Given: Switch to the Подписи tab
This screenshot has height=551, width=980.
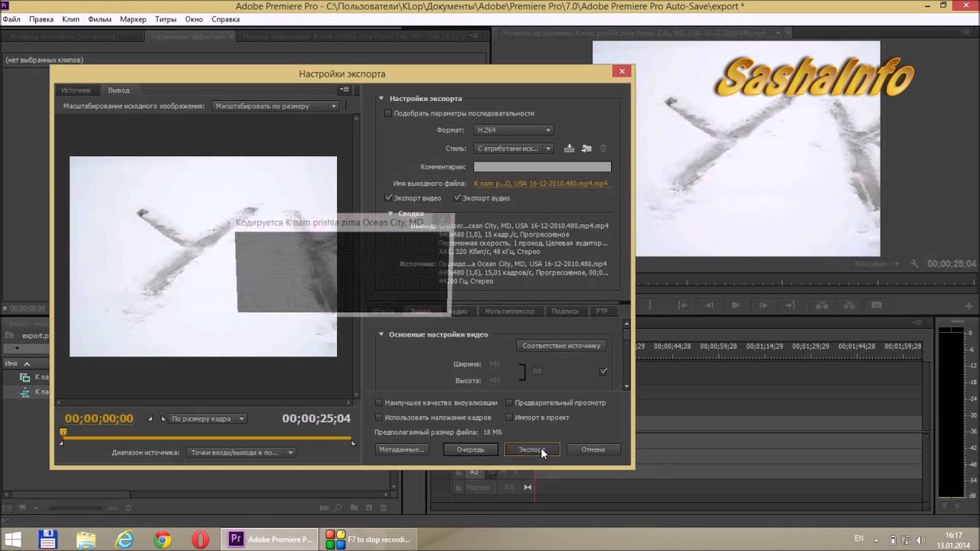Looking at the screenshot, I should click(x=565, y=311).
